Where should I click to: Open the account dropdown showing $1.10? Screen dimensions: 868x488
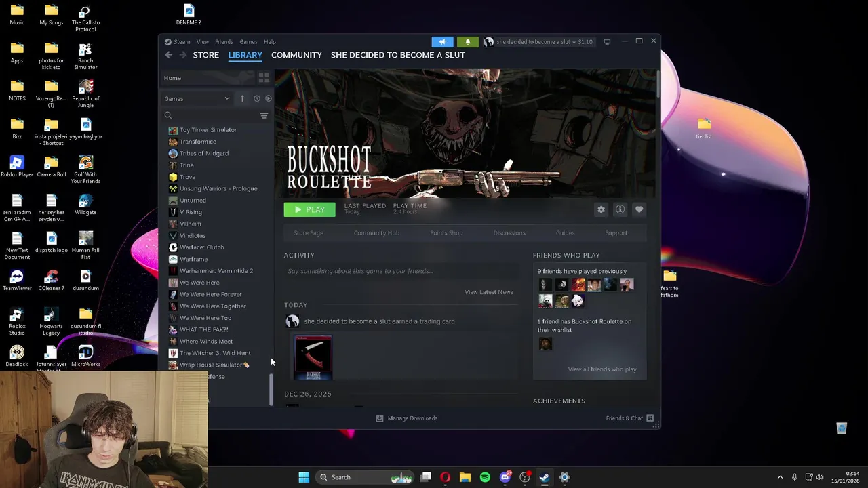(538, 41)
